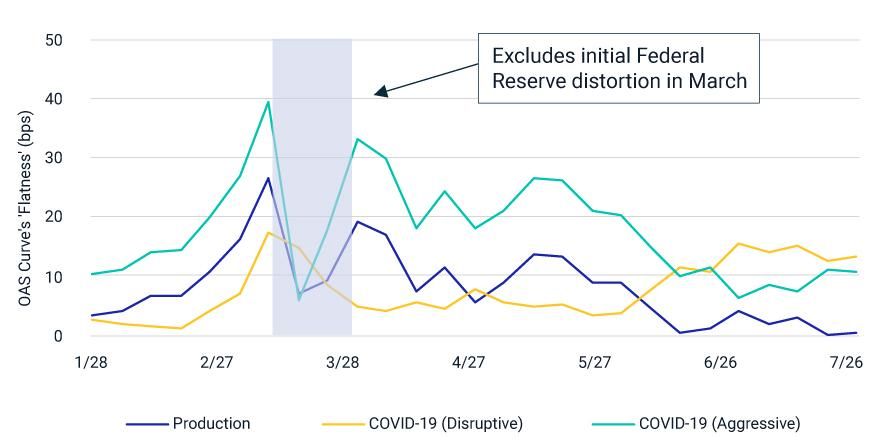Click the 30 y-axis tick label
Image resolution: width=870 pixels, height=447 pixels.
(54, 158)
